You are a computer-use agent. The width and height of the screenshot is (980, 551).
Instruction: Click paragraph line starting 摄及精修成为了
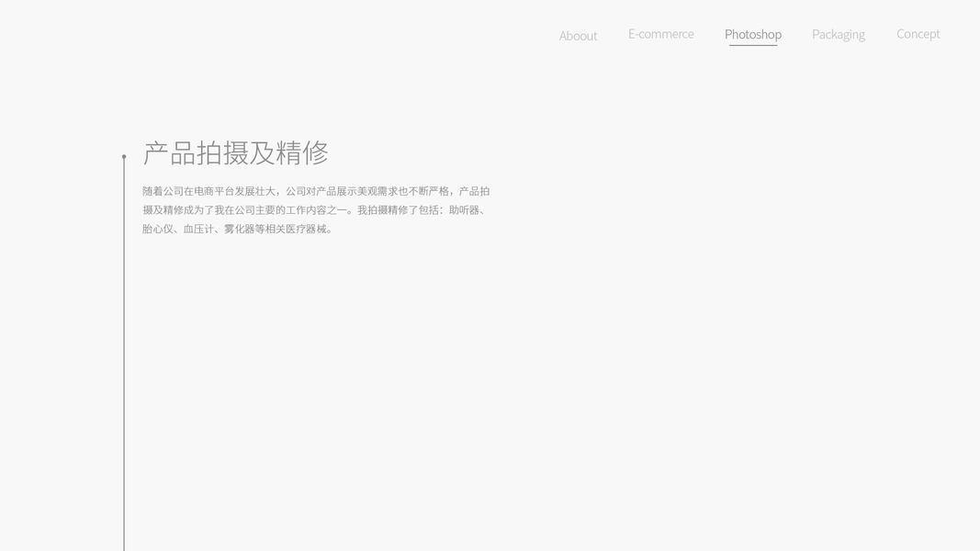[x=314, y=210]
